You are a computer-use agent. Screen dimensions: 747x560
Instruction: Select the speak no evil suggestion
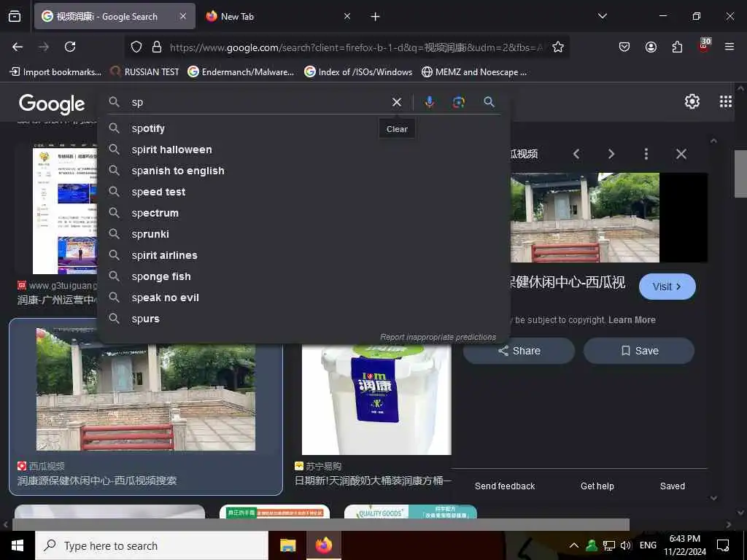click(304, 297)
